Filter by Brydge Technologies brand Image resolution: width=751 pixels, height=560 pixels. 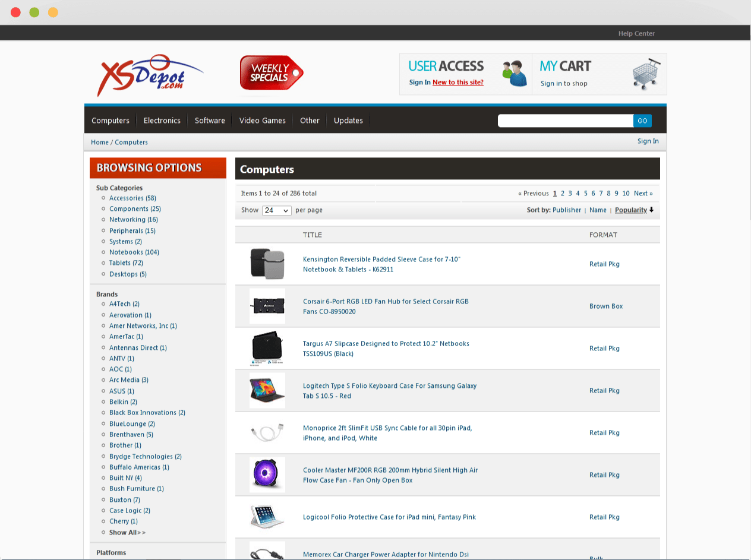(146, 457)
